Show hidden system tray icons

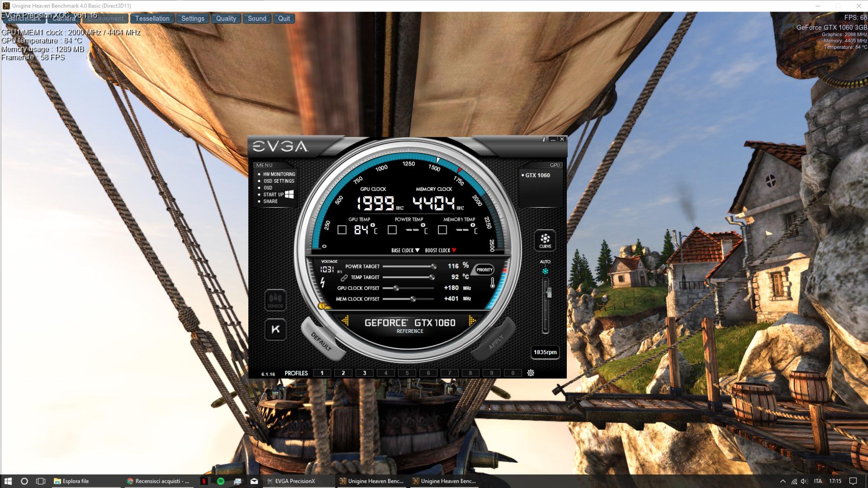coord(783,481)
